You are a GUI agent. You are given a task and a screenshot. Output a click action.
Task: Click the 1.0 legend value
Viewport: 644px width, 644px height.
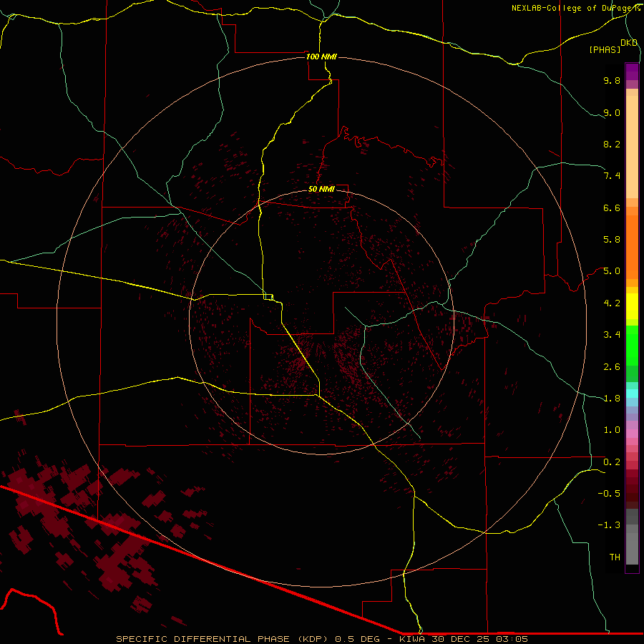(612, 430)
